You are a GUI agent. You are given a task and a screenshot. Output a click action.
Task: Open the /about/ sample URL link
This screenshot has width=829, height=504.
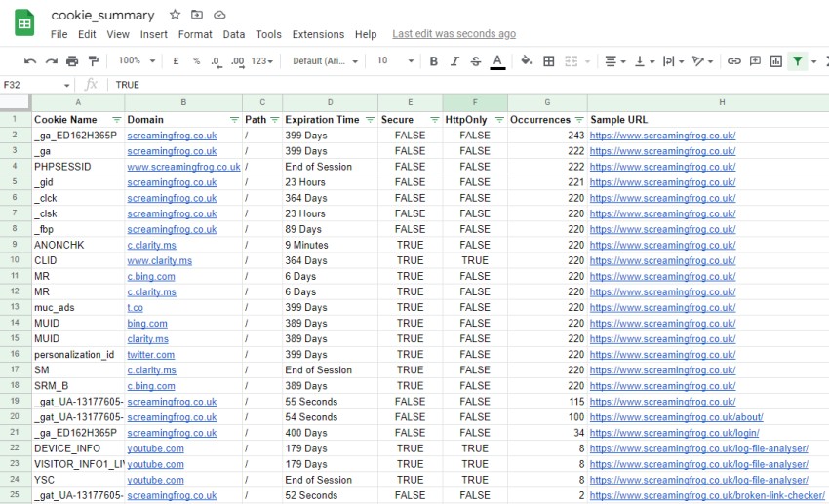(x=676, y=417)
